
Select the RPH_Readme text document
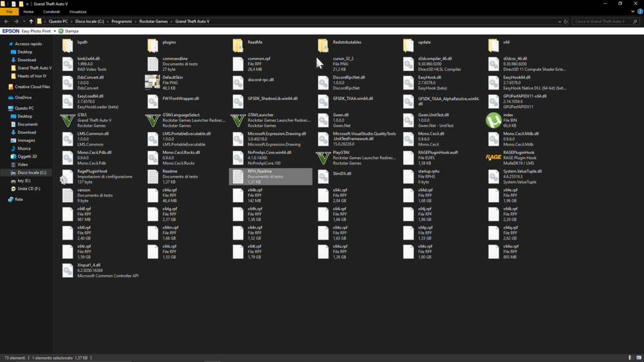click(x=270, y=176)
